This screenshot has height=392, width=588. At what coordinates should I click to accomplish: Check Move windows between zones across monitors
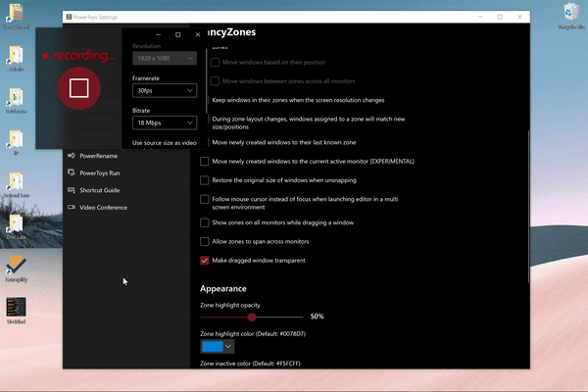[x=215, y=81]
